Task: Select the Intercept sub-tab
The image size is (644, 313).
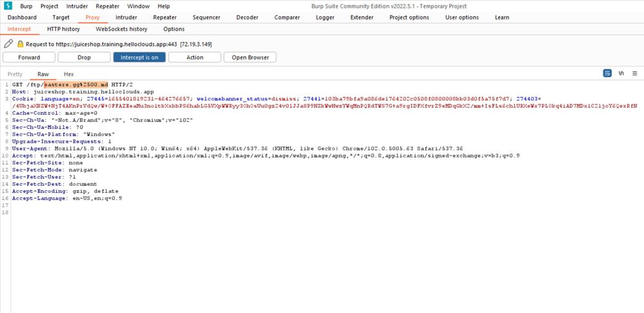Action: coord(19,29)
